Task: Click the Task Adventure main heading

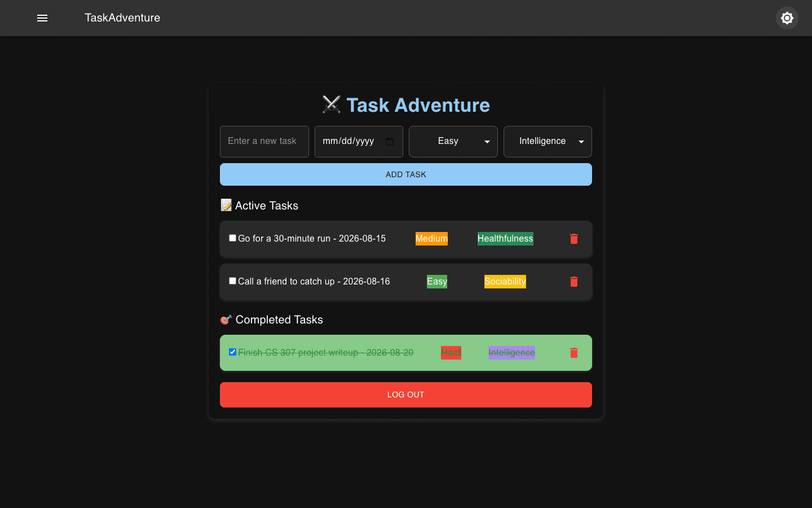Action: point(406,105)
